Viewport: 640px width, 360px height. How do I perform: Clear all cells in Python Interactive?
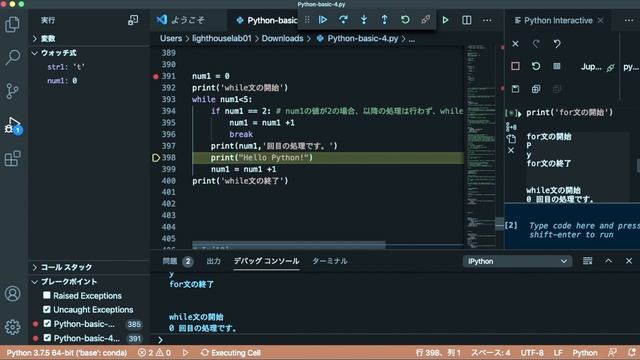click(516, 44)
